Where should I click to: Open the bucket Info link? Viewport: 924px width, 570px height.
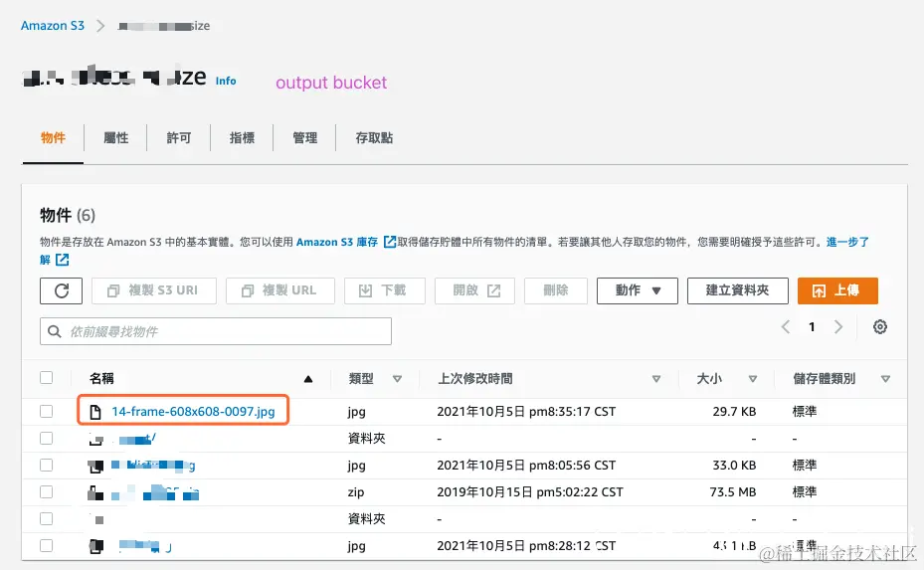coord(226,81)
